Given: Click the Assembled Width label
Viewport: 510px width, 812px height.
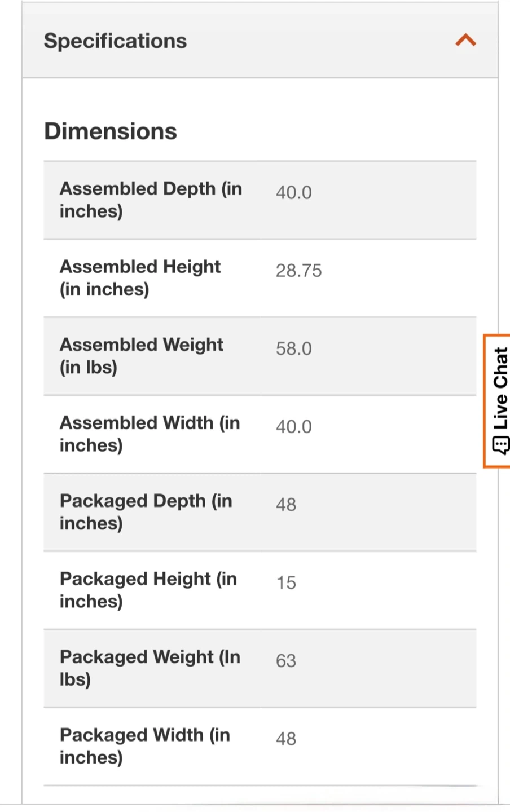Looking at the screenshot, I should tap(150, 434).
